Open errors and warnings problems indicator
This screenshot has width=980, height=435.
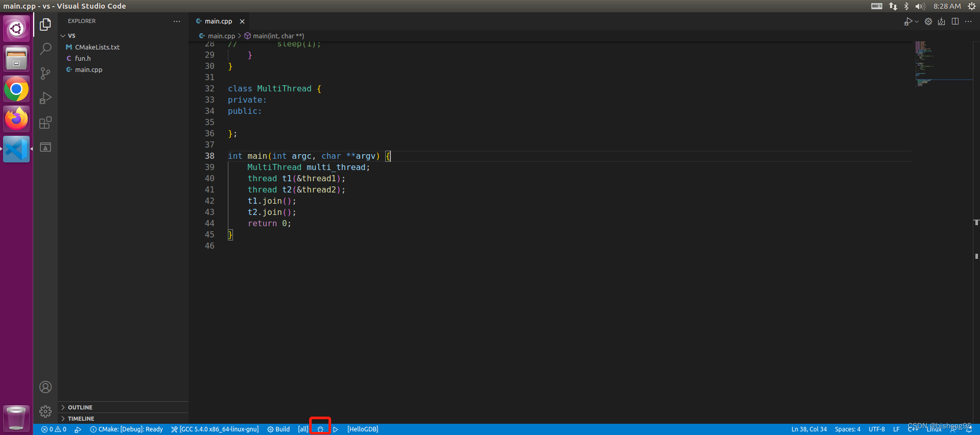pos(54,429)
